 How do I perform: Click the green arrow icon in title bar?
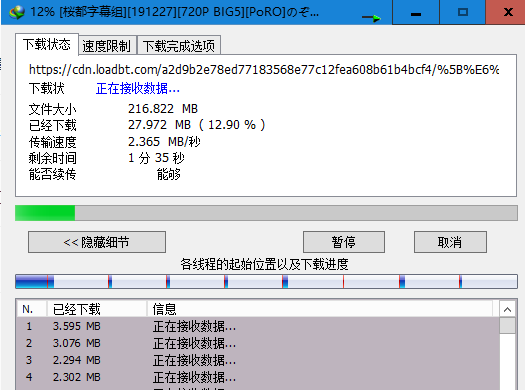[x=372, y=18]
